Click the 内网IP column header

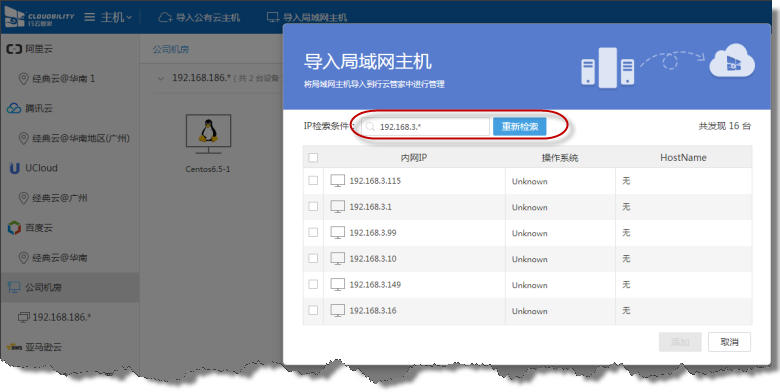(x=414, y=158)
